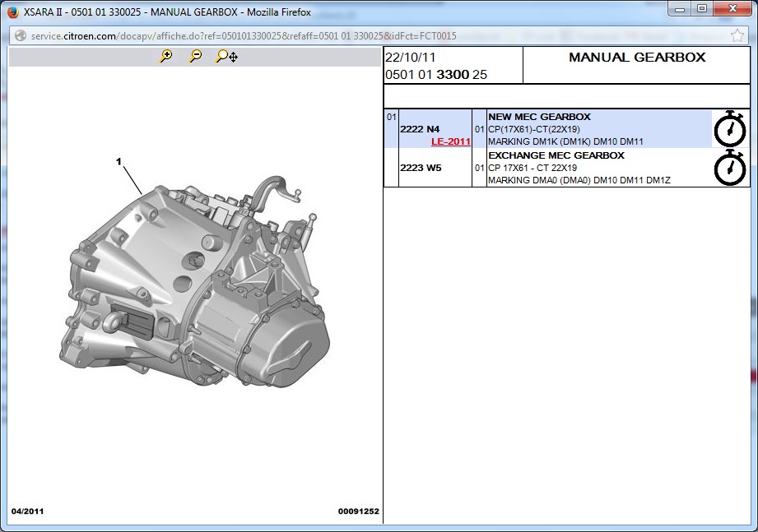Open the LE-2011 red link
This screenshot has width=758, height=532.
(450, 141)
